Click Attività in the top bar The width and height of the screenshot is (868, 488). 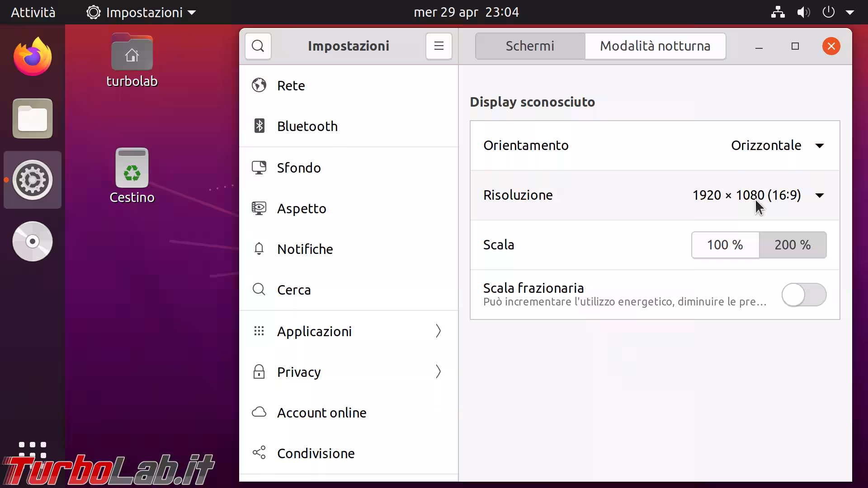tap(33, 12)
